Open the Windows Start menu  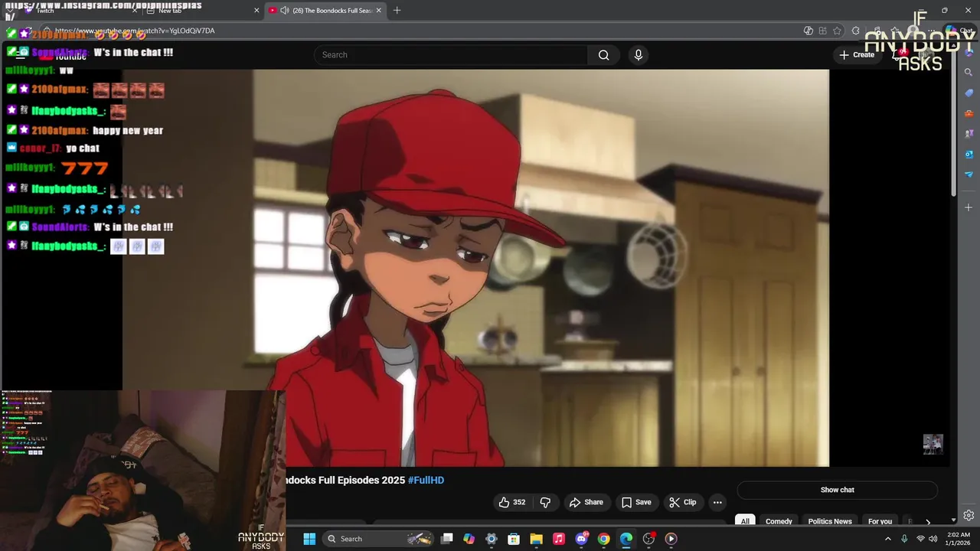tap(309, 539)
